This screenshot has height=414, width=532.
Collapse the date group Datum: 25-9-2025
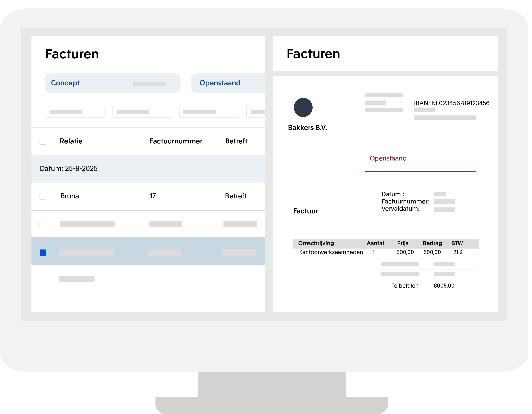click(69, 168)
